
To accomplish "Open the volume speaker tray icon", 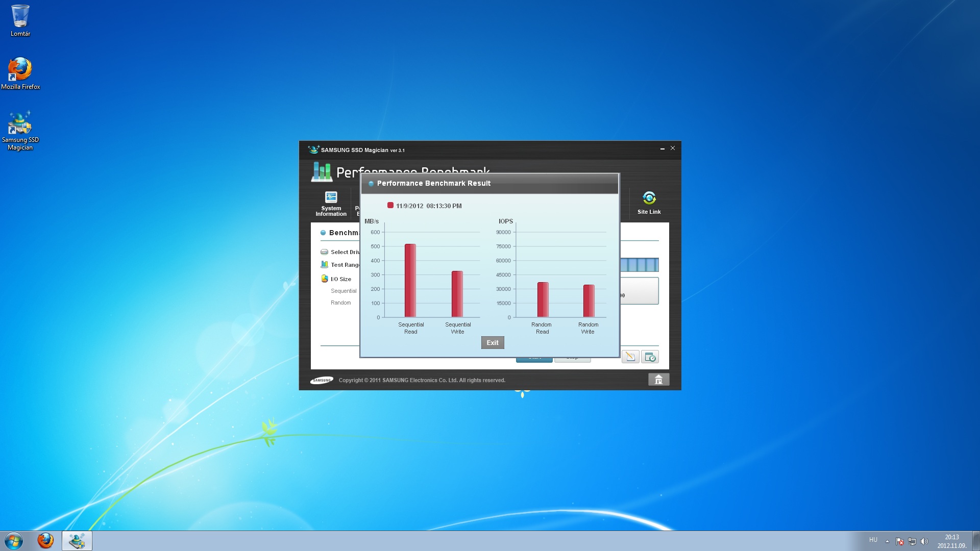I will point(924,541).
